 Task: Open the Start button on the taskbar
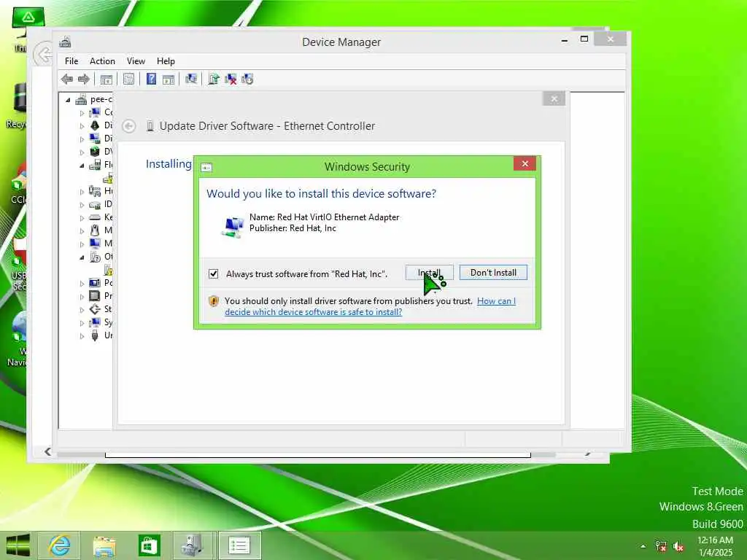18,545
